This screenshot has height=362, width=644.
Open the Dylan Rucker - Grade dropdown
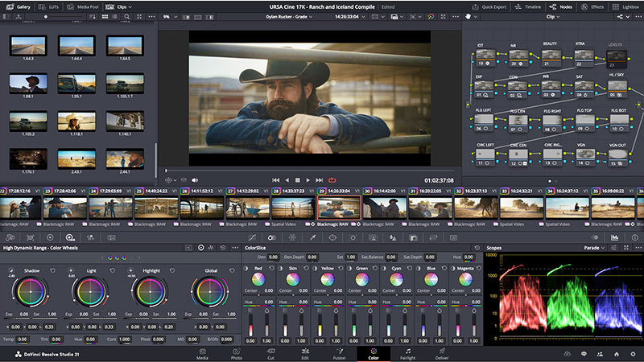click(x=289, y=17)
